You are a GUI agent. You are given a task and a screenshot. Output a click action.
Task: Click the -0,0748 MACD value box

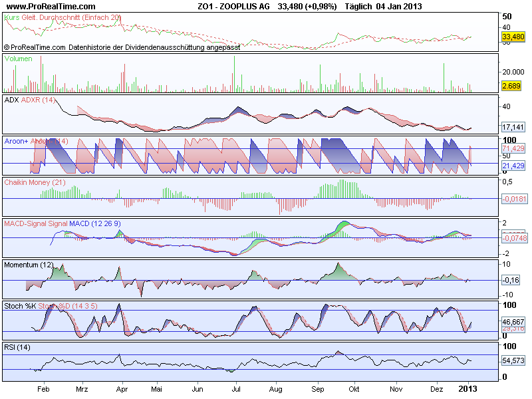(x=515, y=238)
